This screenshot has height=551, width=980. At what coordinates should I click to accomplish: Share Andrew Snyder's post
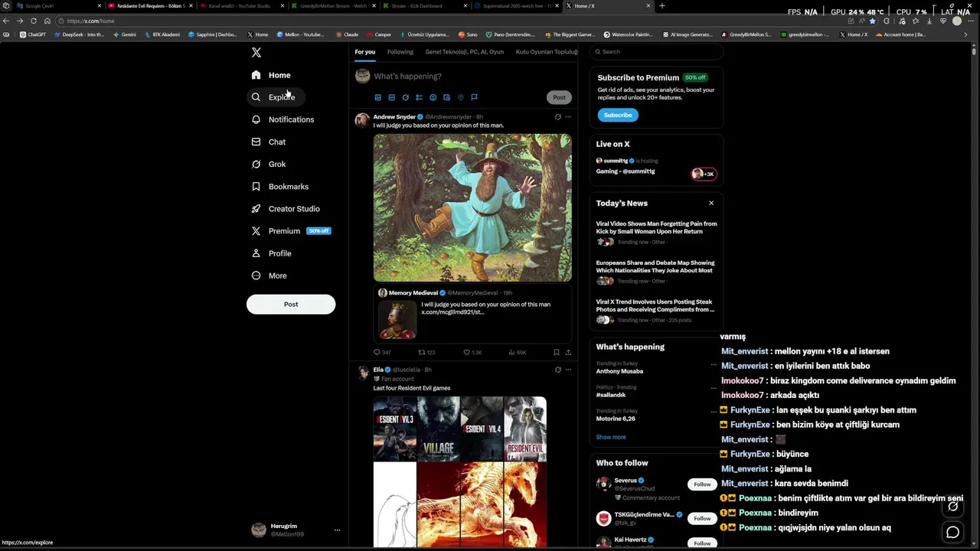(x=568, y=352)
